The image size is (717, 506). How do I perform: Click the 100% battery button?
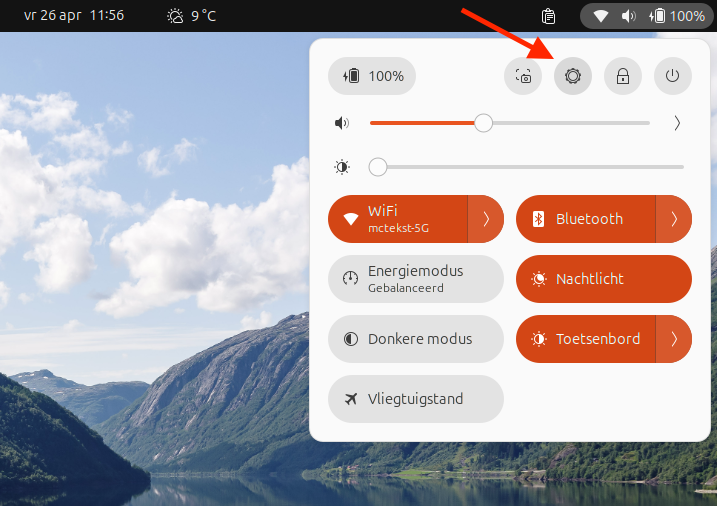point(372,76)
